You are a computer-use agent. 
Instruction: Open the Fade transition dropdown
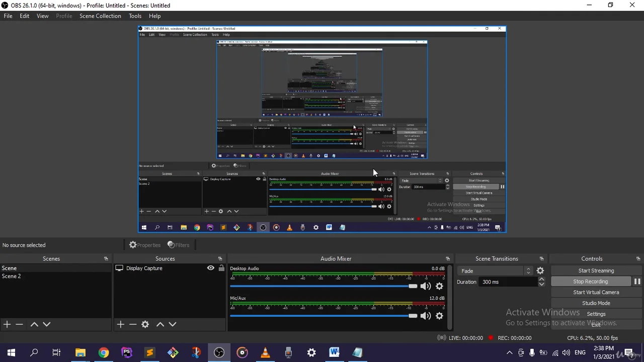pos(496,270)
